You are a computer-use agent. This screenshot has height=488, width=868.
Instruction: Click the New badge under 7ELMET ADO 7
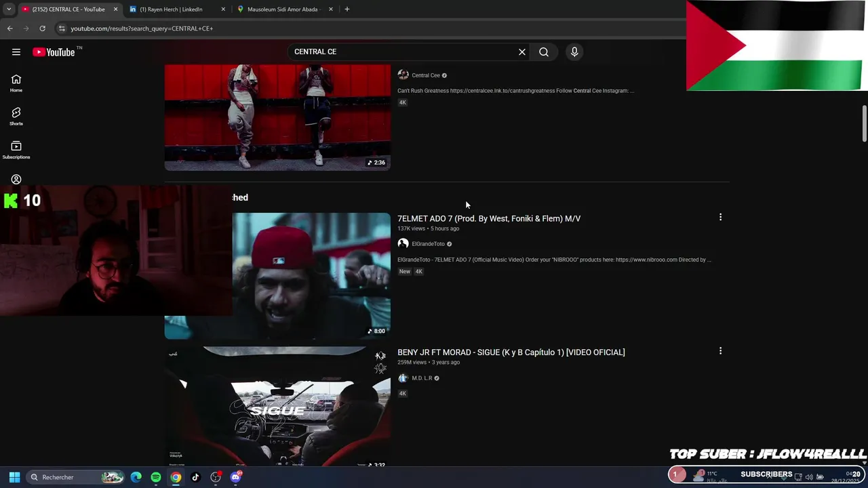405,271
